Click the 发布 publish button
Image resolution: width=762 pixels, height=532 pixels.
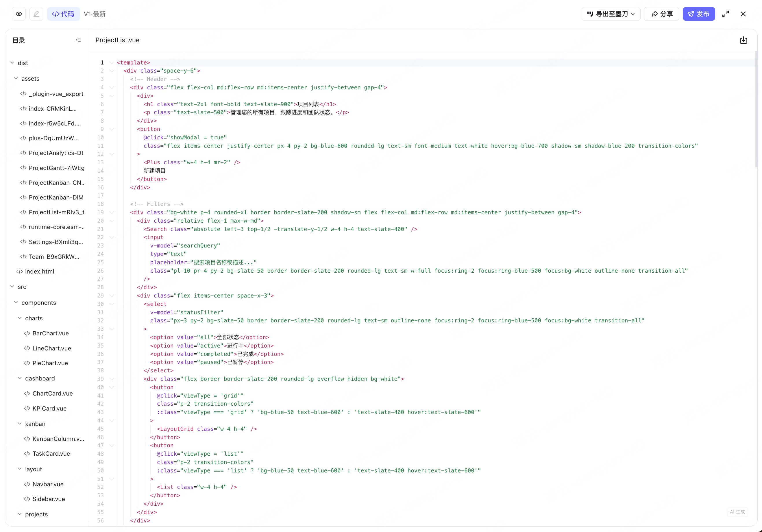tap(699, 14)
